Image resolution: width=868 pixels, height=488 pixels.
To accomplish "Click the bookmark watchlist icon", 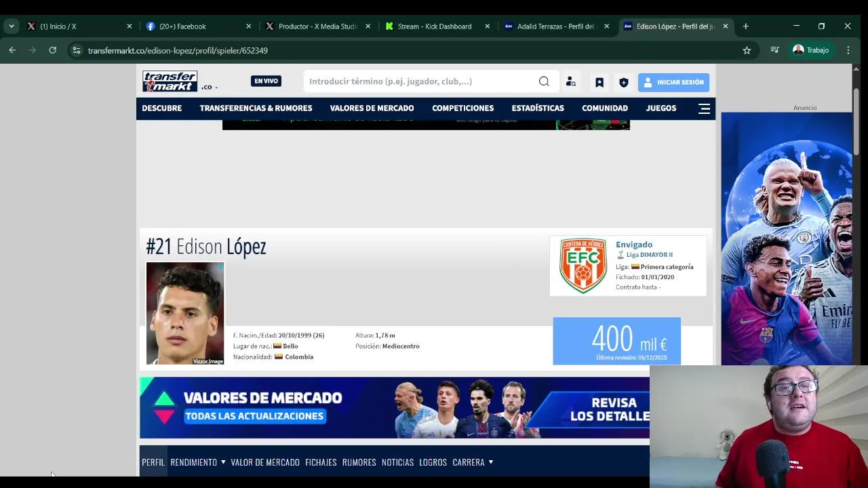I will (599, 82).
